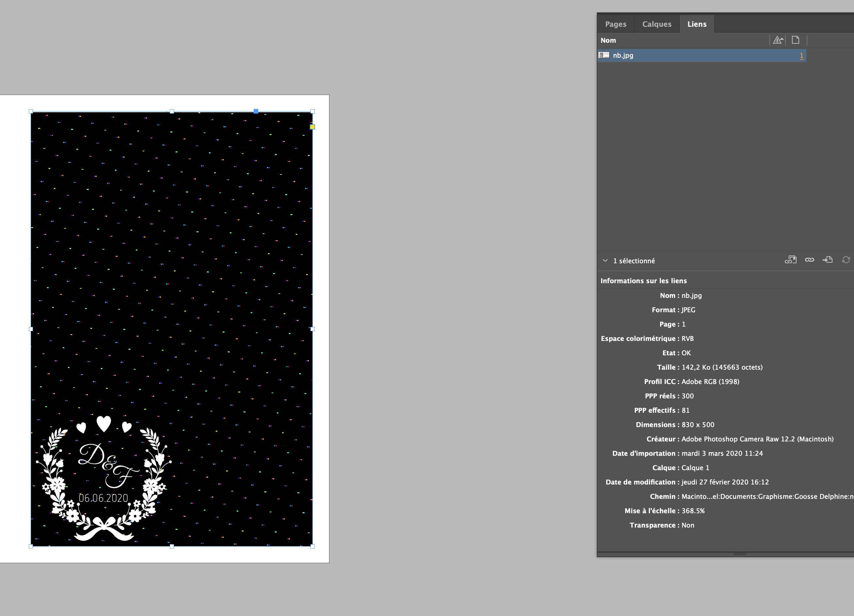Expand the "Informations sur les liens" section
Viewport: 854px width, 616px height.
tap(644, 280)
